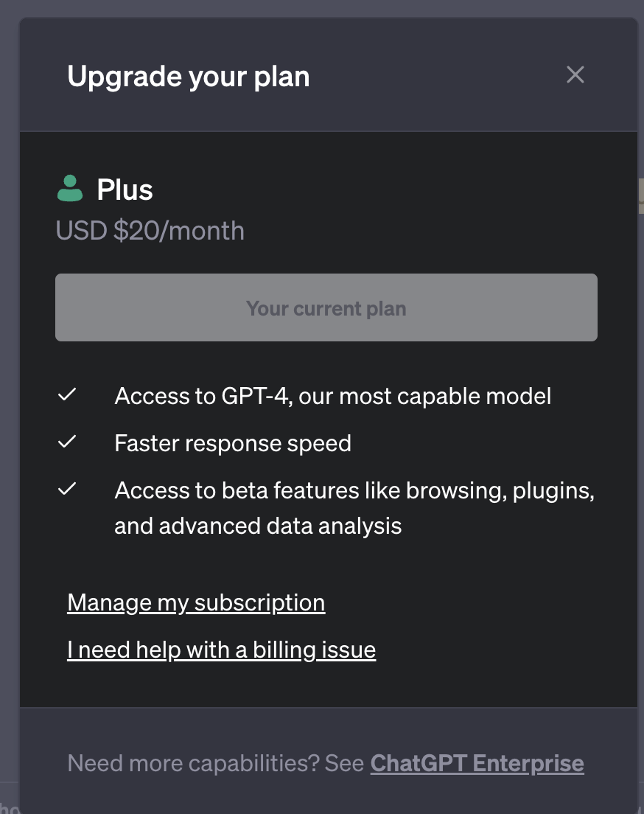Click the green Plus user icon
This screenshot has width=644, height=814.
tap(70, 189)
